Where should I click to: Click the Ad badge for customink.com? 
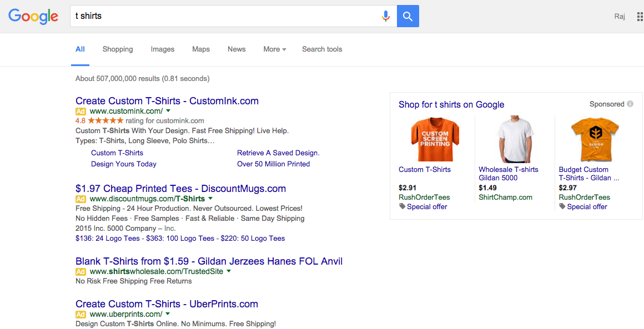click(x=81, y=111)
